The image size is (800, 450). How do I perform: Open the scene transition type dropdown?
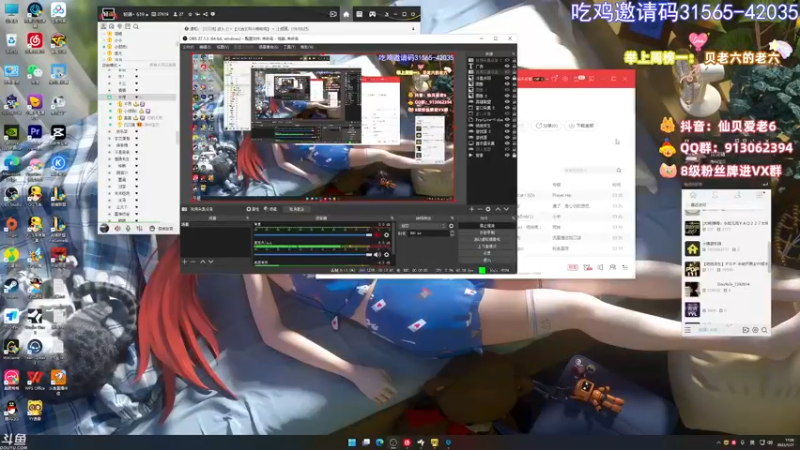[423, 226]
